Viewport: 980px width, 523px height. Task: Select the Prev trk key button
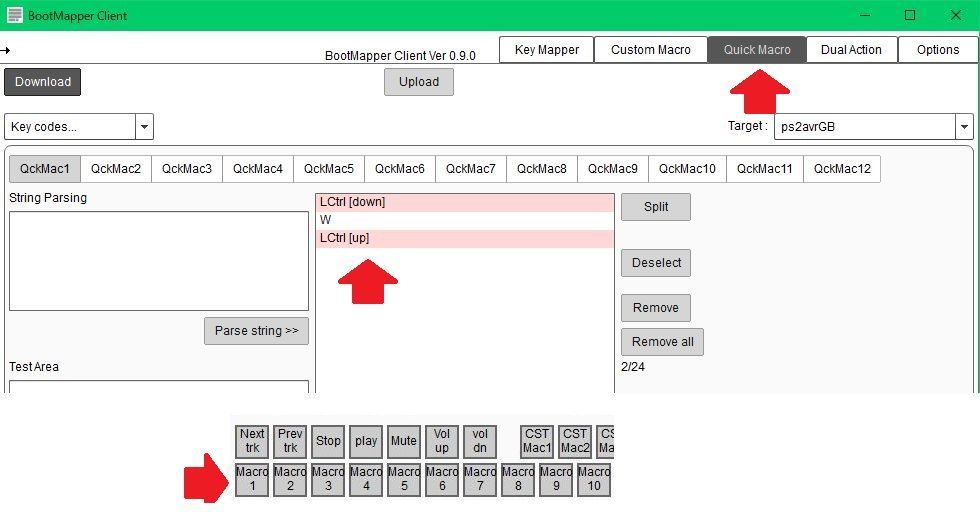coord(290,441)
